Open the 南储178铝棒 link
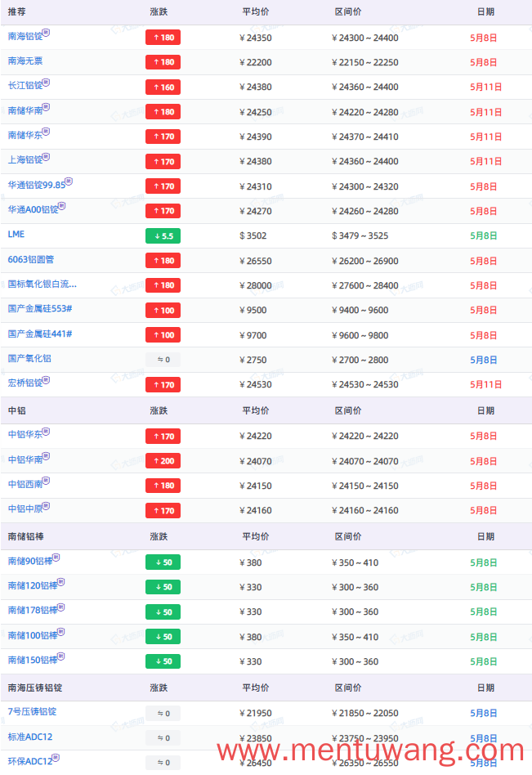The image size is (532, 775). click(x=33, y=611)
